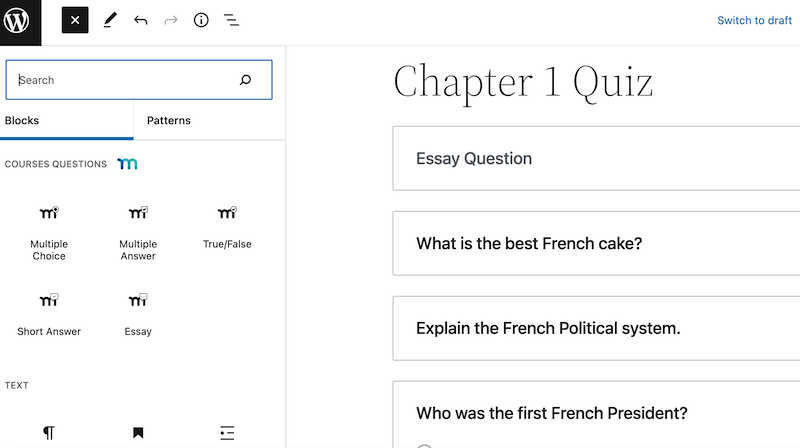Screen dimensions: 800x448
Task: Open the List View outline icon
Action: coord(231,20)
